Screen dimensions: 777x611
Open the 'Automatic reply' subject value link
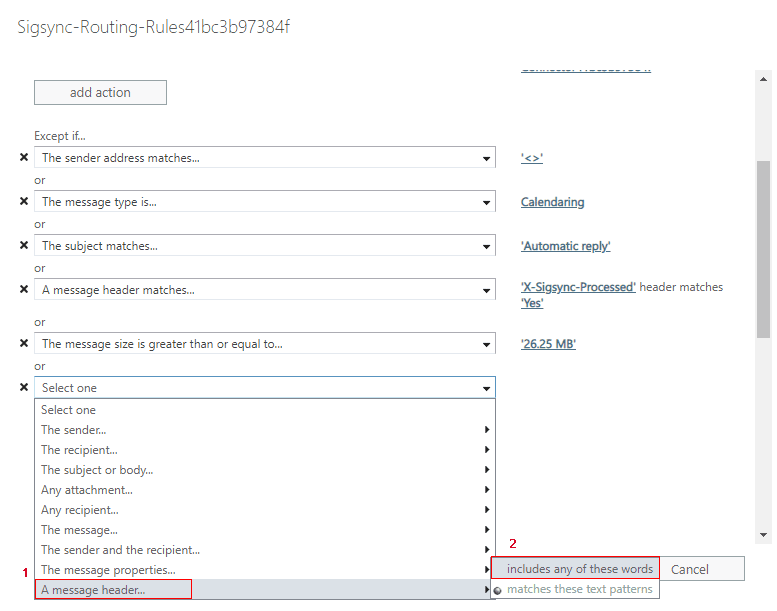pyautogui.click(x=565, y=246)
